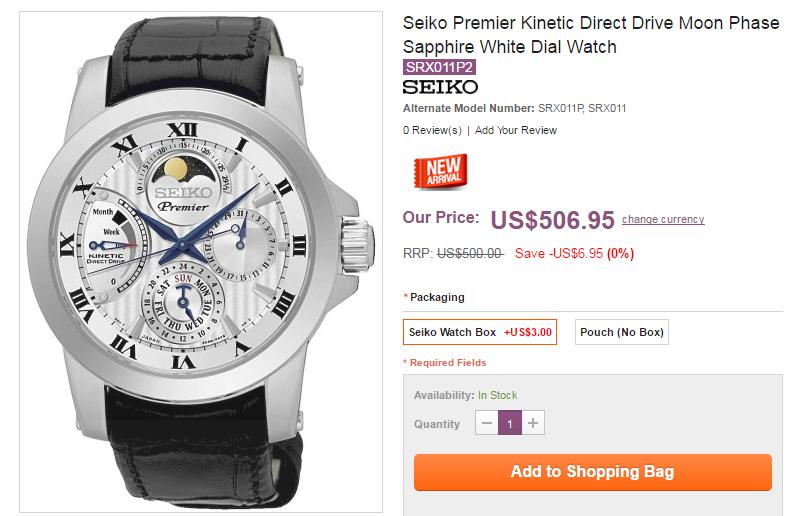796x516 pixels.
Task: View the 0 Review(s) link
Action: pyautogui.click(x=432, y=130)
